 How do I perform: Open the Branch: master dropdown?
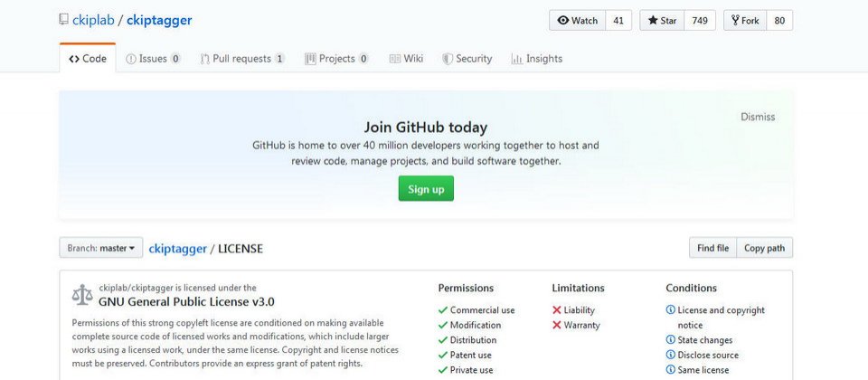tap(101, 248)
